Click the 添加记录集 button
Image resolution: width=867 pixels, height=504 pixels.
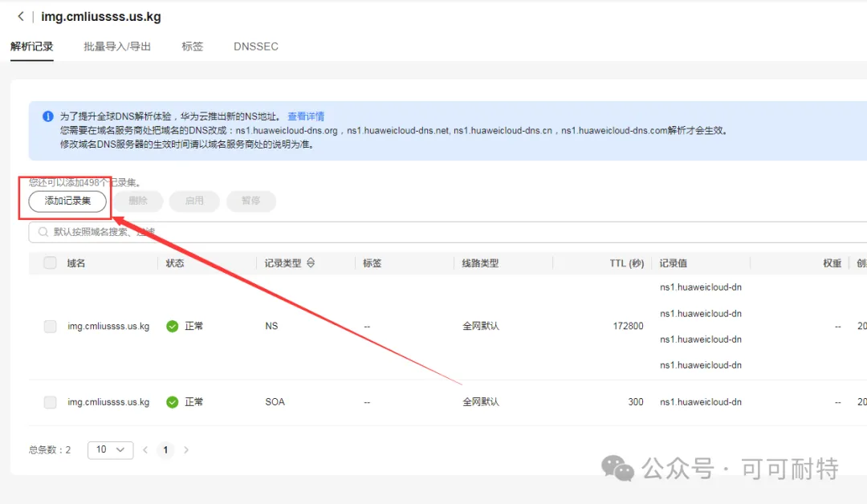(x=67, y=201)
